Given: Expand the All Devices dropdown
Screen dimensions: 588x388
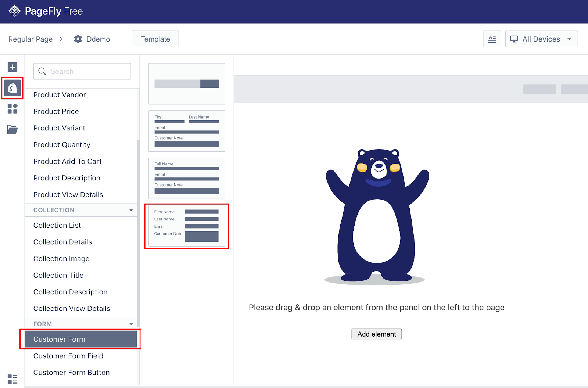Looking at the screenshot, I should point(541,39).
